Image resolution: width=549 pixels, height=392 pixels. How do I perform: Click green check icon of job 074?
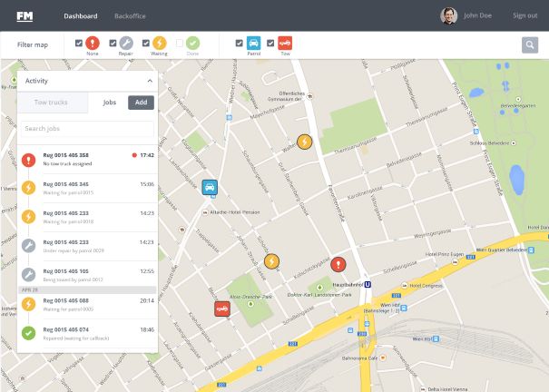(28, 333)
